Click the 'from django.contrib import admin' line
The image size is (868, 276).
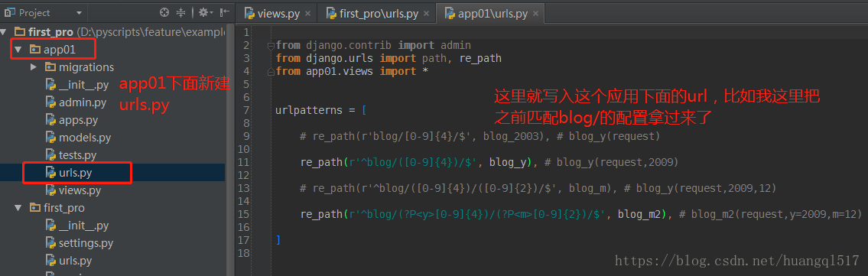click(373, 45)
